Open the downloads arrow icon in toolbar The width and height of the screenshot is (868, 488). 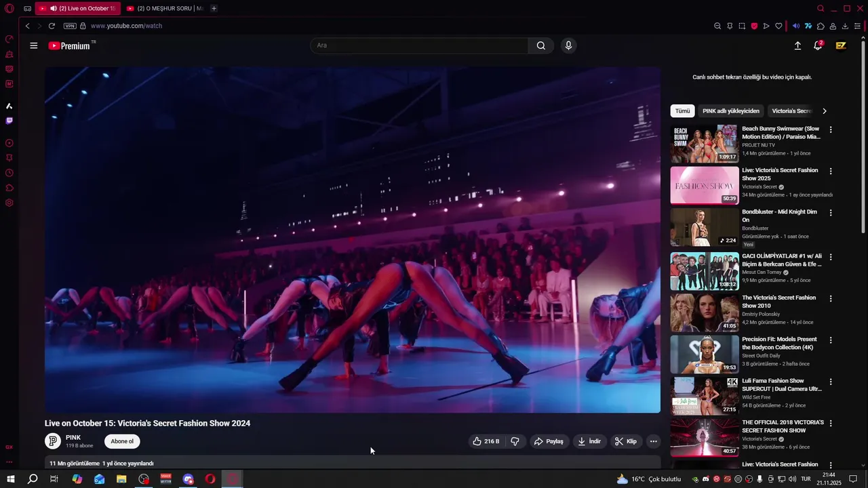(845, 26)
